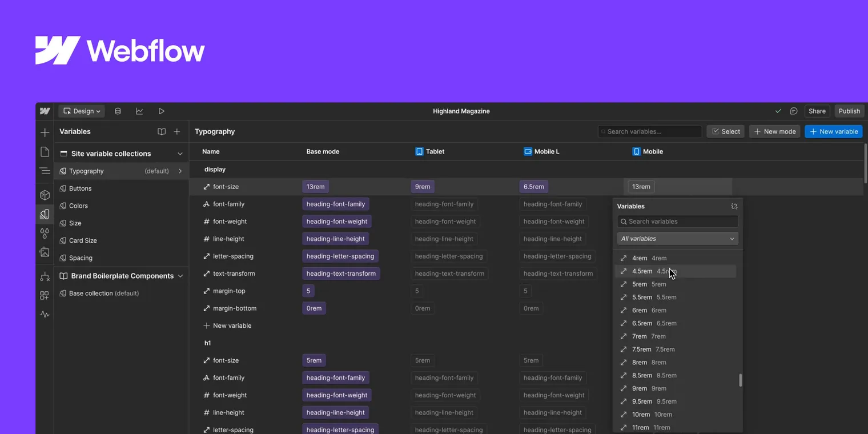Expand the Typography collection with its arrow
The width and height of the screenshot is (868, 434).
point(180,171)
